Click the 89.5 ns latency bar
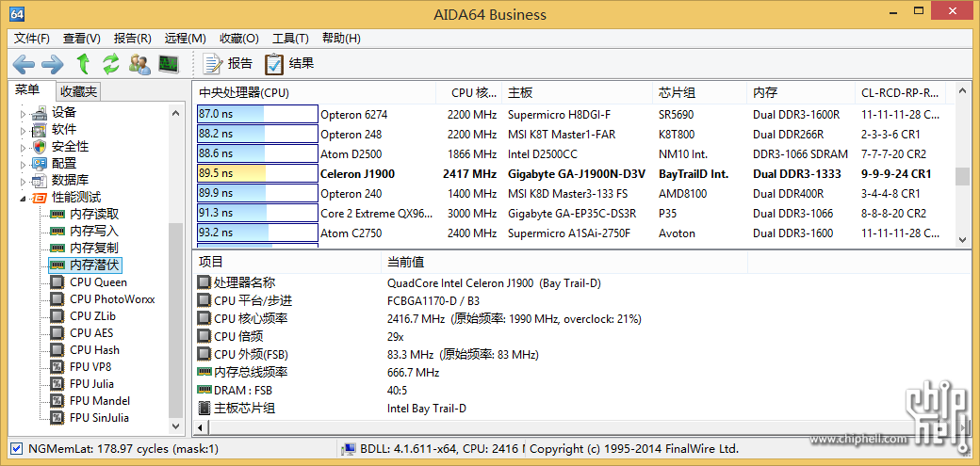Screen dimensions: 980x466 257,173
